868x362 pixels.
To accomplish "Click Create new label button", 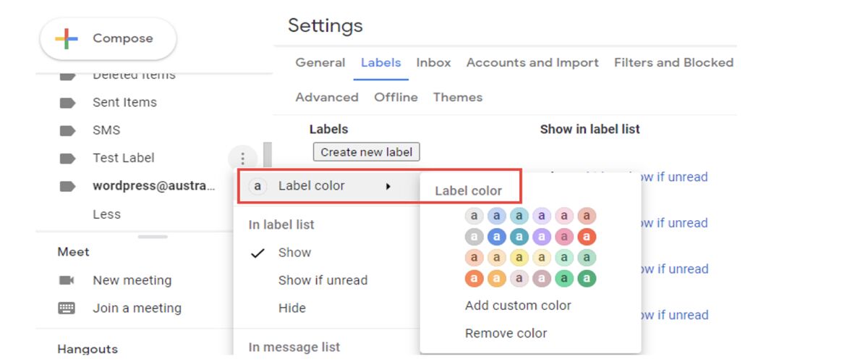I will coord(366,152).
